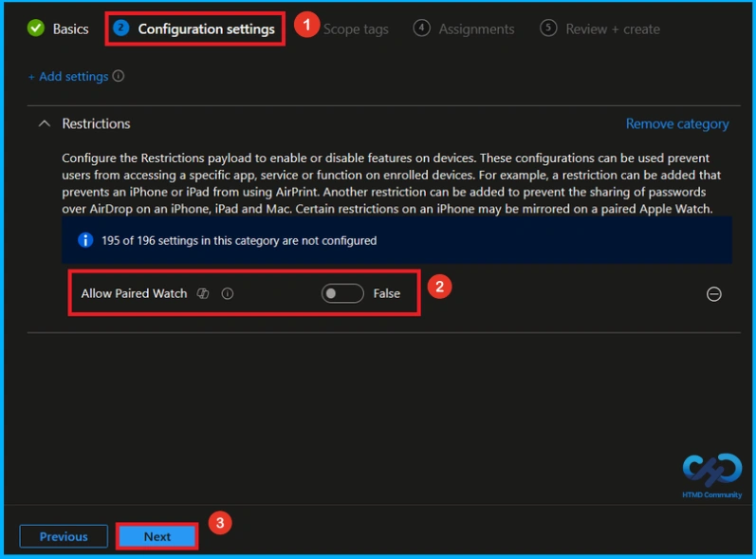This screenshot has height=559, width=756.
Task: Click the Copilot icon beside Allow Paired Watch
Action: (203, 293)
